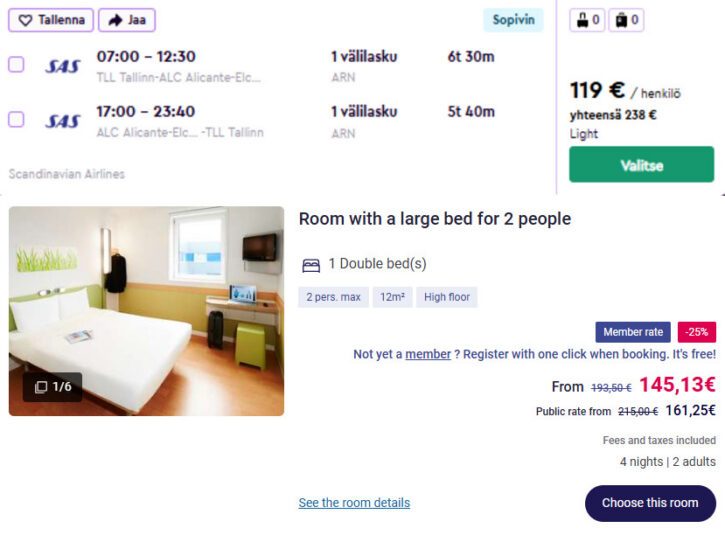Click the double bed icon
The width and height of the screenshot is (725, 535).
[311, 264]
